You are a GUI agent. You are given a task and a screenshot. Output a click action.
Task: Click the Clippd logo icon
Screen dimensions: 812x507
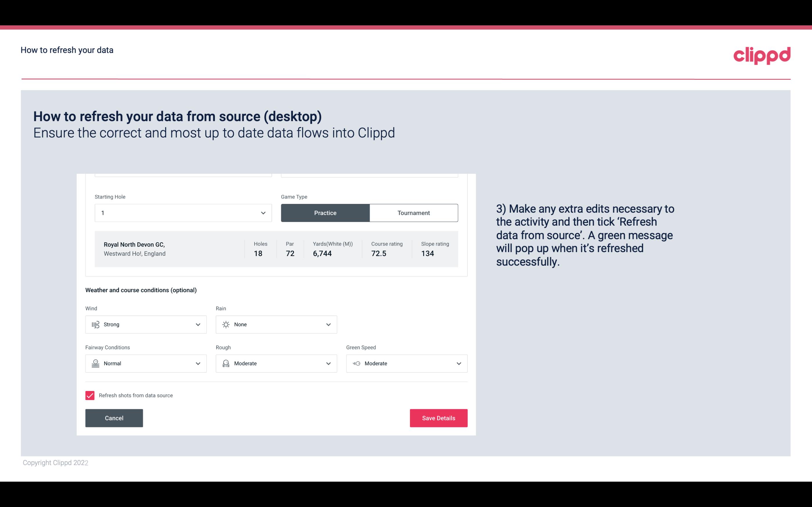[762, 54]
